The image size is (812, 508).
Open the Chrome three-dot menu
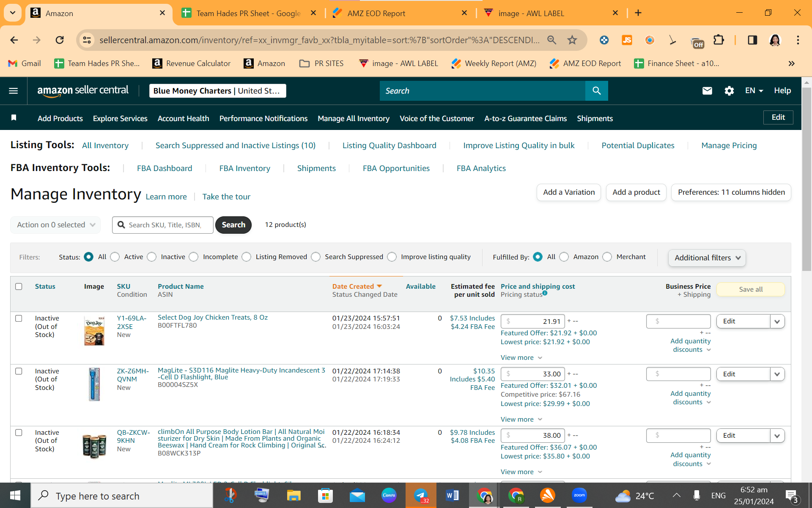point(798,40)
